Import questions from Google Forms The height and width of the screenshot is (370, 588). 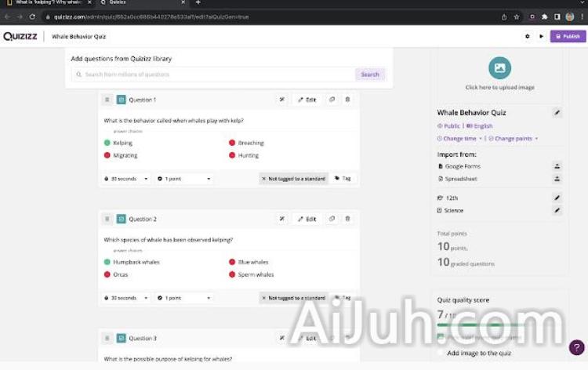(459, 166)
